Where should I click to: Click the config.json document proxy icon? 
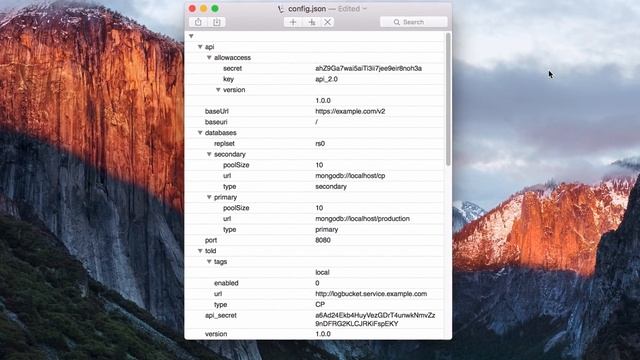click(x=281, y=9)
